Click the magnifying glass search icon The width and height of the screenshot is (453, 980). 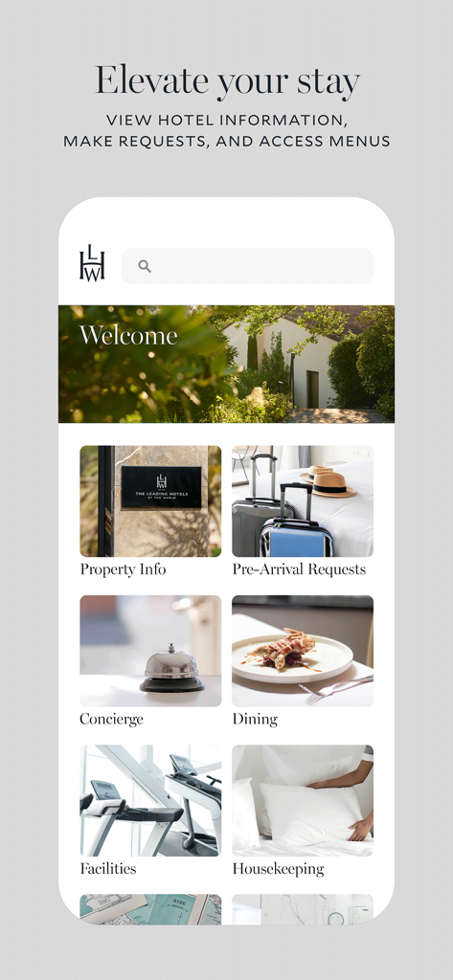pos(145,266)
